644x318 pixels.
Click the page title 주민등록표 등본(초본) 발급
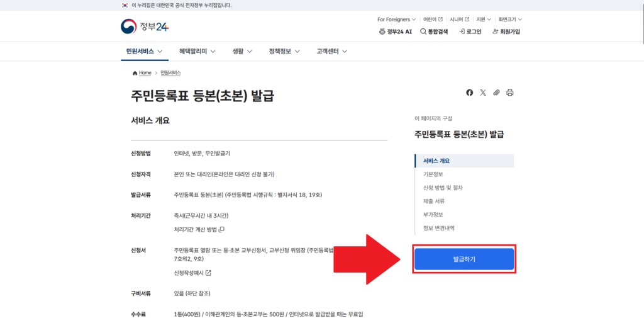pos(203,96)
